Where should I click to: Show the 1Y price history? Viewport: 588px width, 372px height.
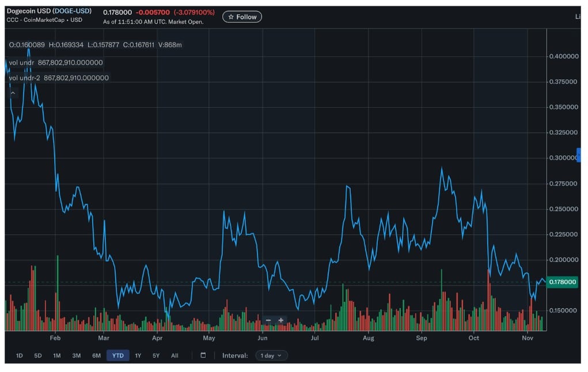pyautogui.click(x=138, y=355)
